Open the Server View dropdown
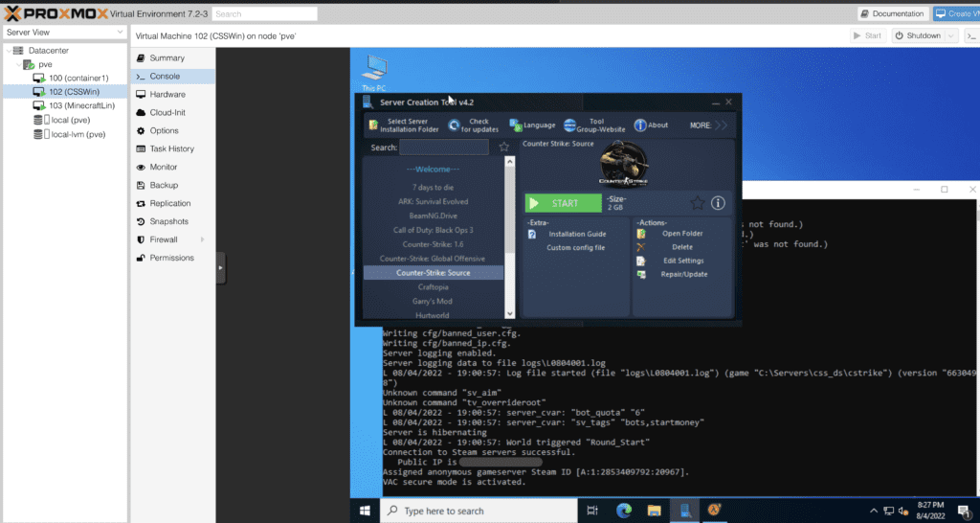Image resolution: width=980 pixels, height=523 pixels. tap(65, 32)
